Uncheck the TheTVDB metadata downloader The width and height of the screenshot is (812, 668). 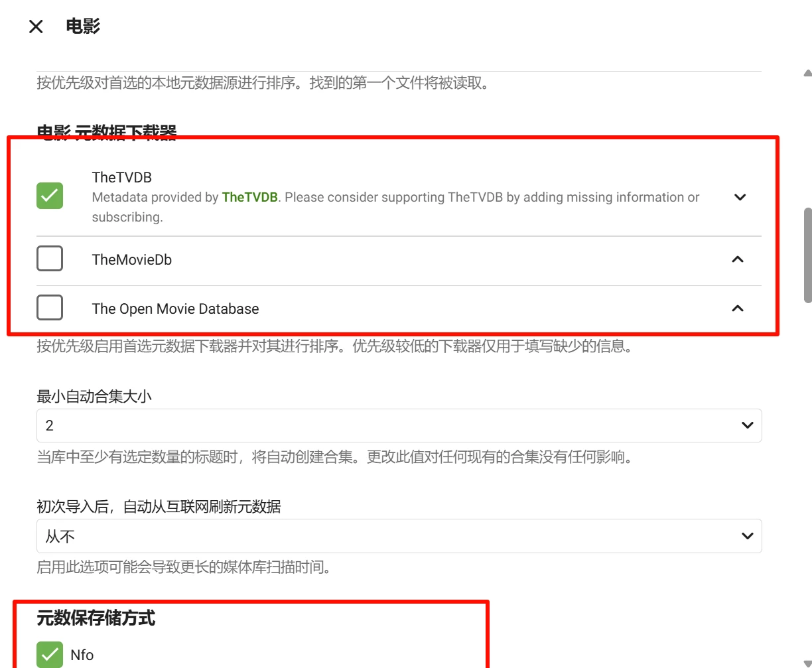pos(50,196)
